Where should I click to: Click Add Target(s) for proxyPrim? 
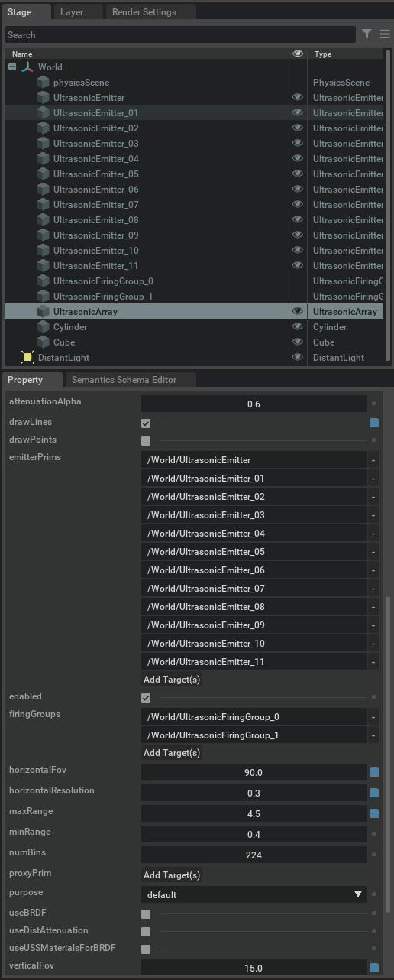[x=172, y=875]
